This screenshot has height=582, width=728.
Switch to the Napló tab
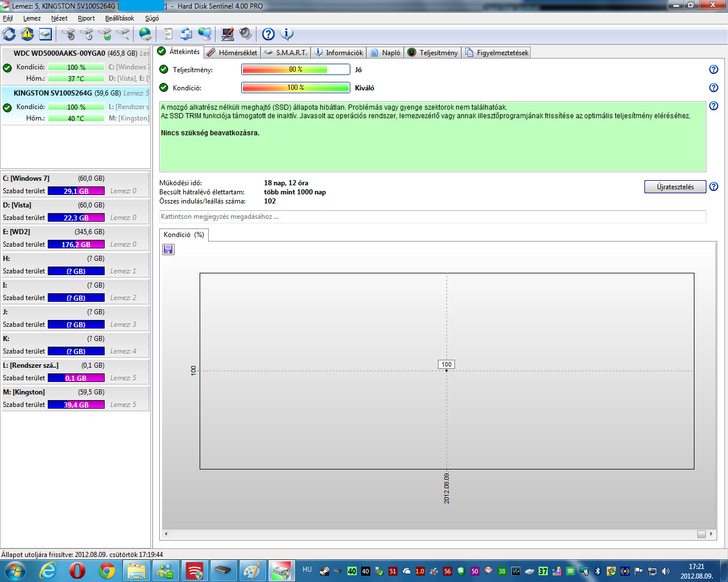click(385, 52)
